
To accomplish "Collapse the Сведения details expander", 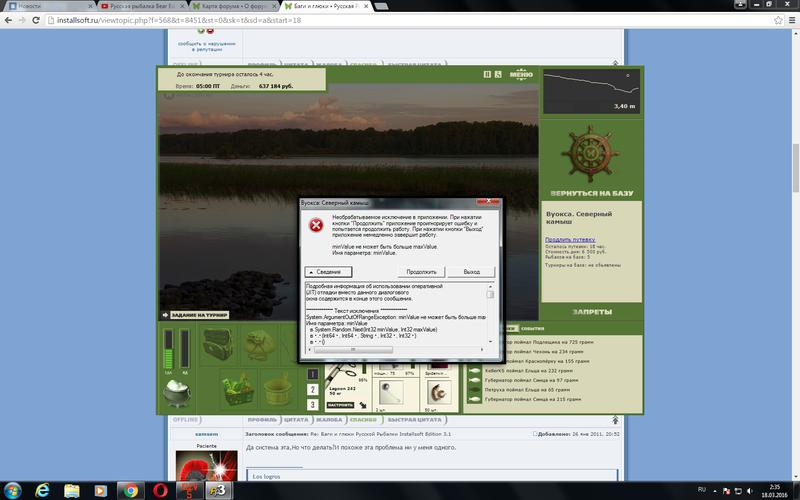I will 328,272.
